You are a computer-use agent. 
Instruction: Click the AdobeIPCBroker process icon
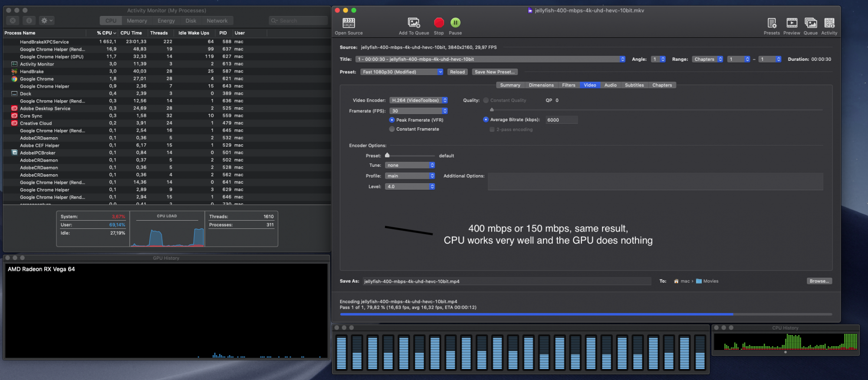[x=14, y=152]
